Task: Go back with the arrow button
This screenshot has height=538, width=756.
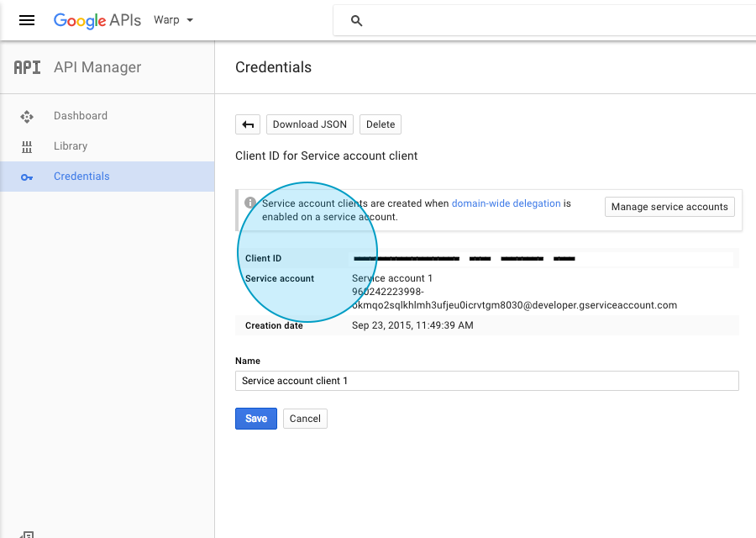Action: coord(248,124)
